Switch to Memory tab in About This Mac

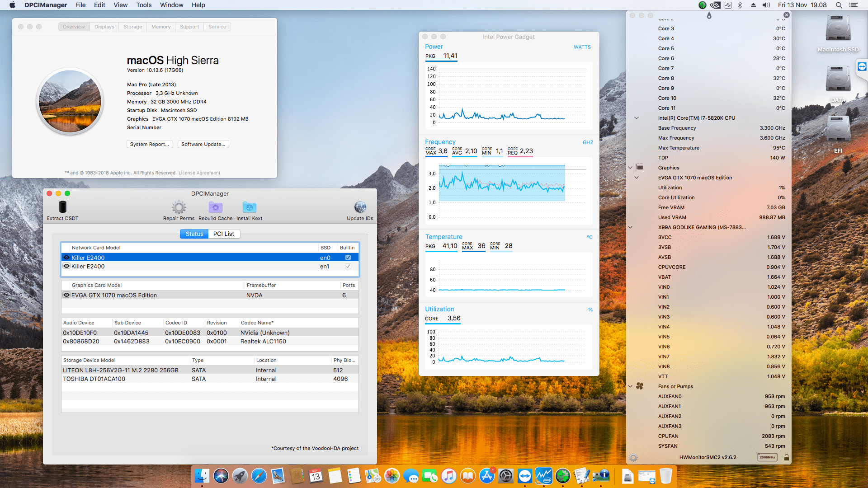[x=161, y=27]
